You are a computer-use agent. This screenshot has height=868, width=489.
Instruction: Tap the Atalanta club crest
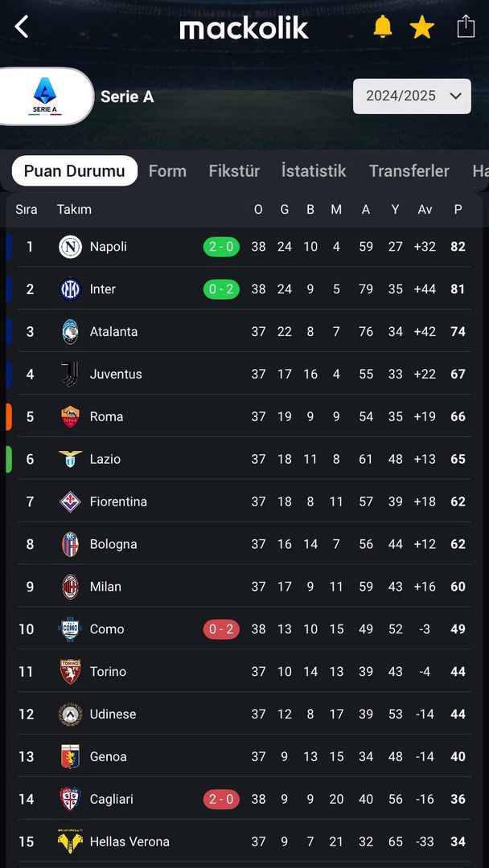70,332
